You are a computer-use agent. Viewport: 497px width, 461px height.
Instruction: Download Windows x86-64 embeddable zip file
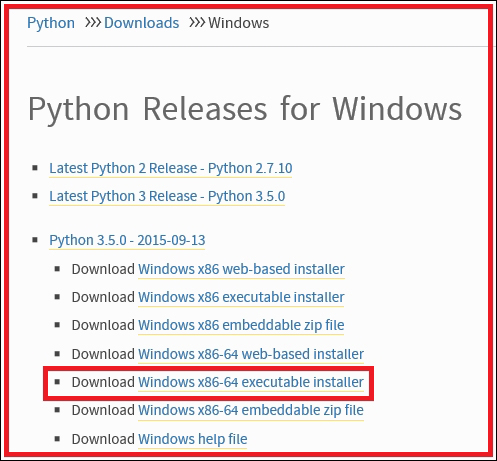251,410
